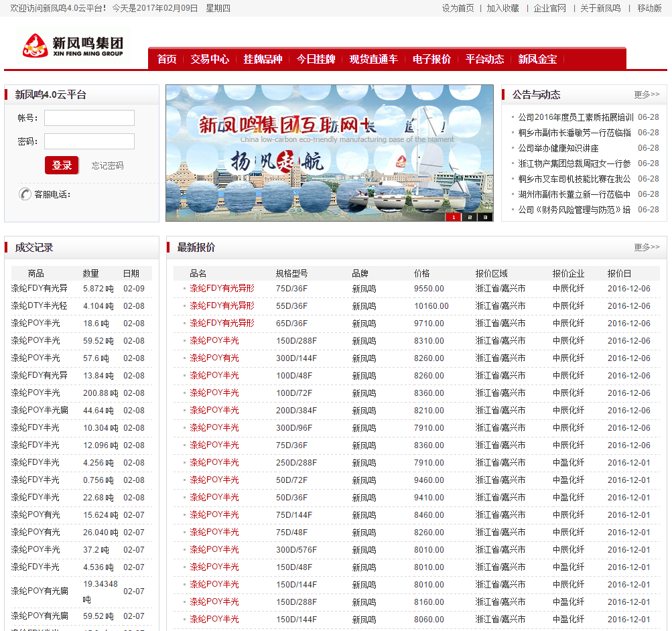Viewport: 672px width, 631px height.
Task: Click transaction quantity 200.88 吨
Action: 100,393
